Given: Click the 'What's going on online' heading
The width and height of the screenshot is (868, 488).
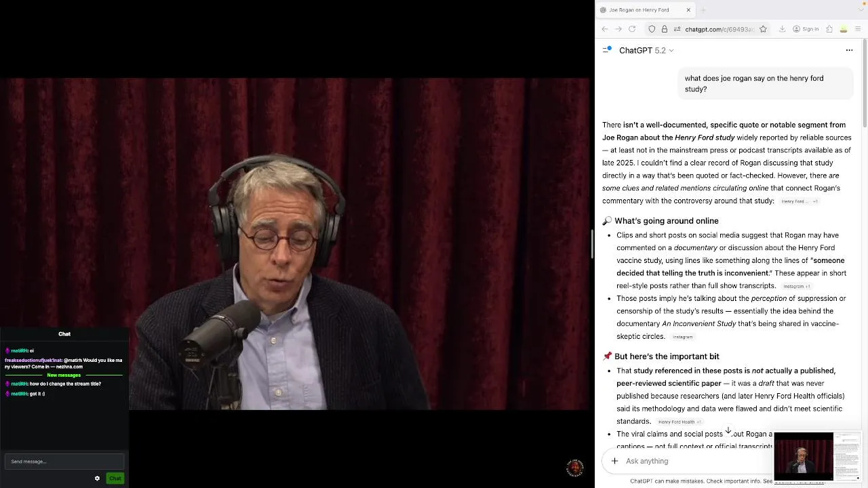Looking at the screenshot, I should [x=666, y=221].
